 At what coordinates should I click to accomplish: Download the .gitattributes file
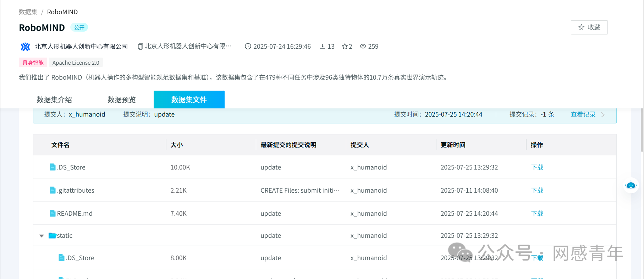(x=537, y=190)
